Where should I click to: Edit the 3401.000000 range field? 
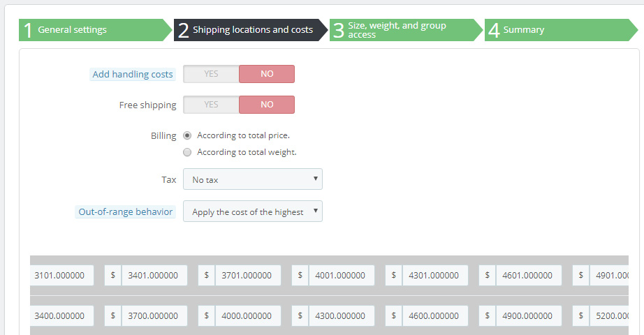(154, 275)
